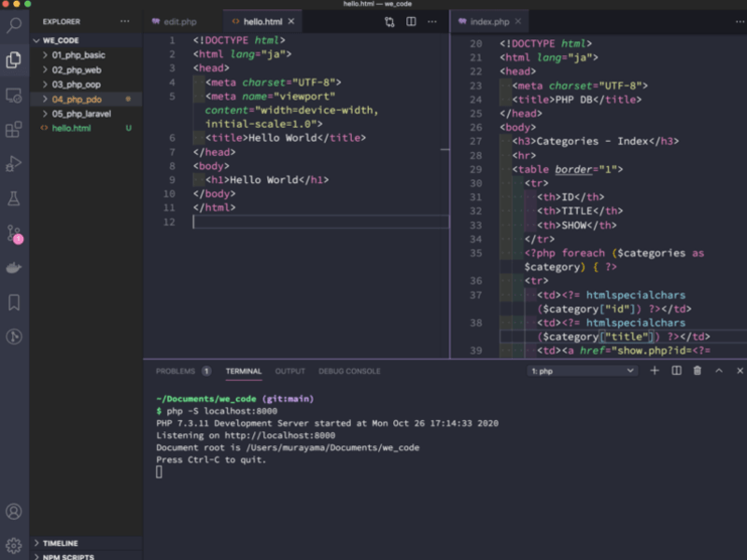Expand the TIMELINE section
The height and width of the screenshot is (560, 747).
(60, 543)
